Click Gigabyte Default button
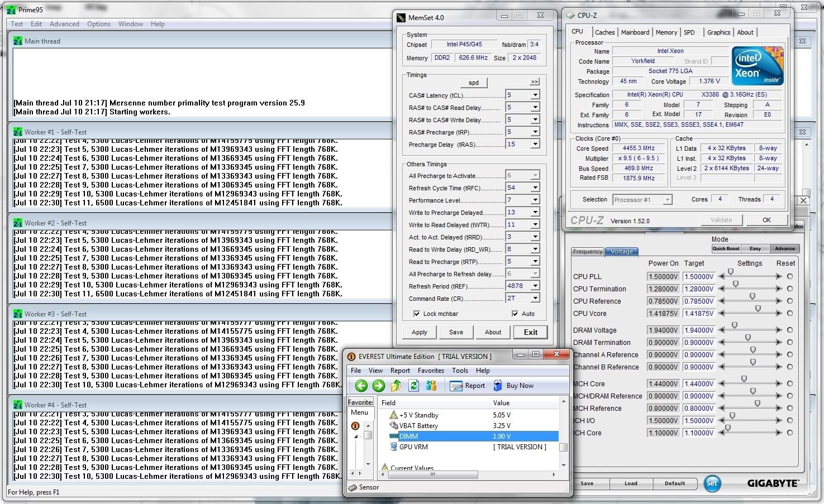 click(x=675, y=483)
